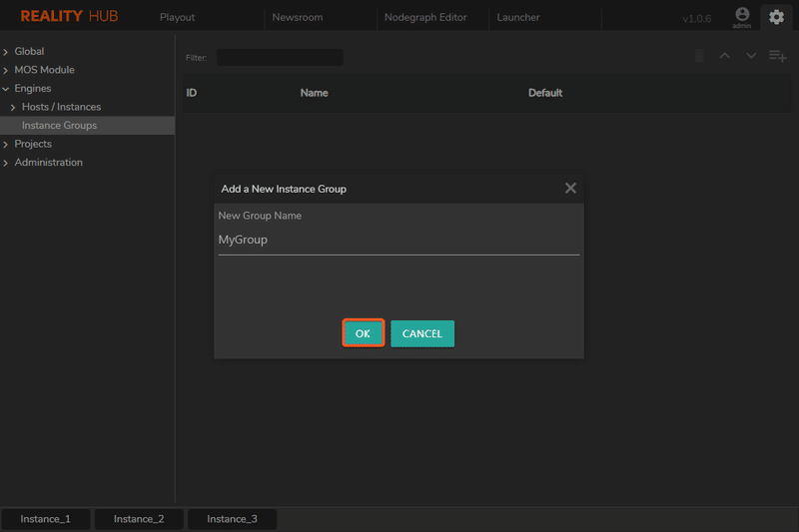Expand the Projects tree node
The height and width of the screenshot is (532, 799).
coord(6,144)
